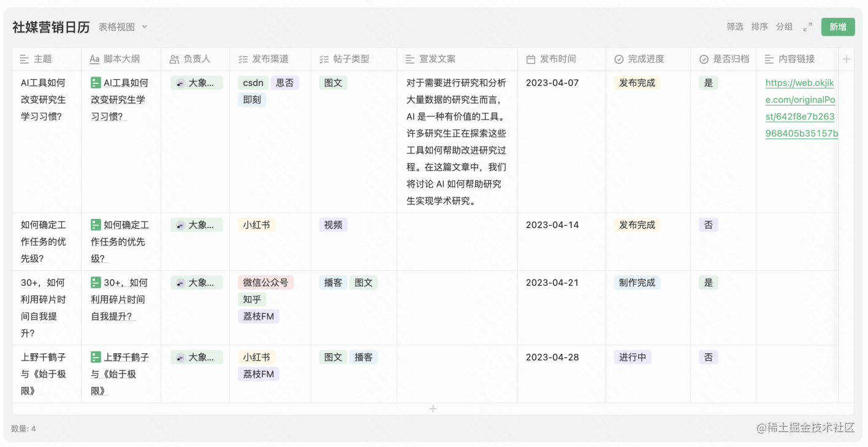Click the text-lines icon in 宣发文案 header
Image resolution: width=868 pixels, height=447 pixels.
click(x=410, y=59)
